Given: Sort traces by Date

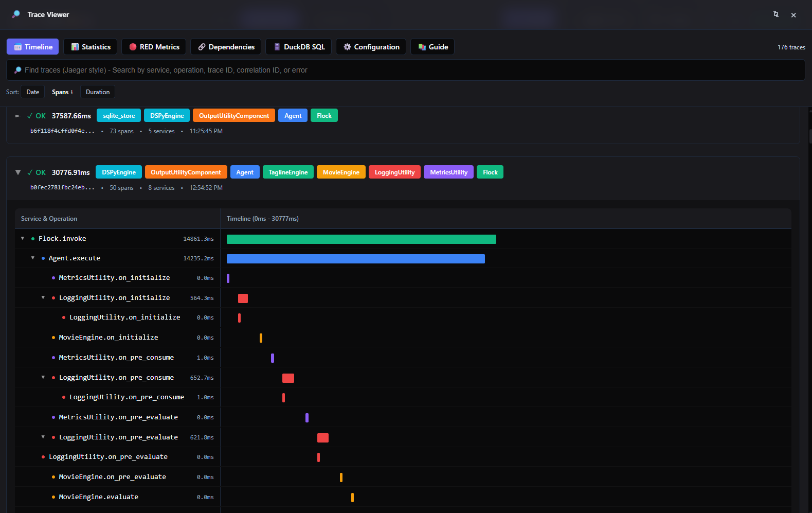Looking at the screenshot, I should click(x=33, y=92).
